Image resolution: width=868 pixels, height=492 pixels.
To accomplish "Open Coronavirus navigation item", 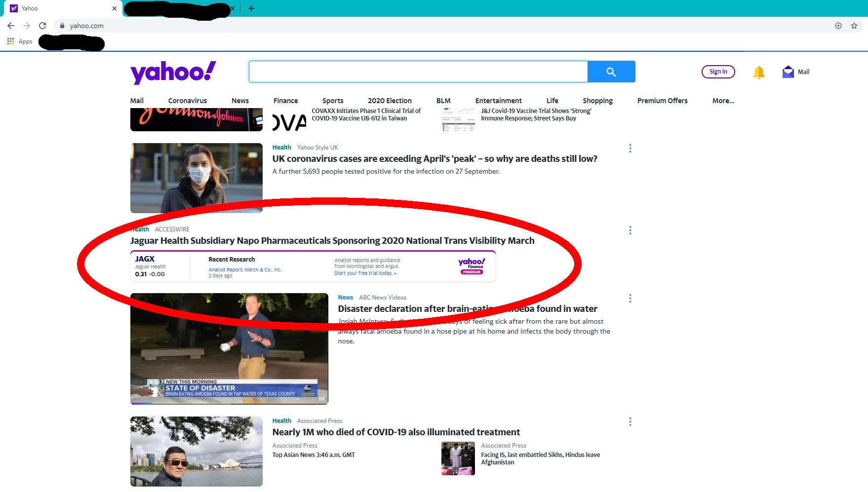I will [188, 101].
